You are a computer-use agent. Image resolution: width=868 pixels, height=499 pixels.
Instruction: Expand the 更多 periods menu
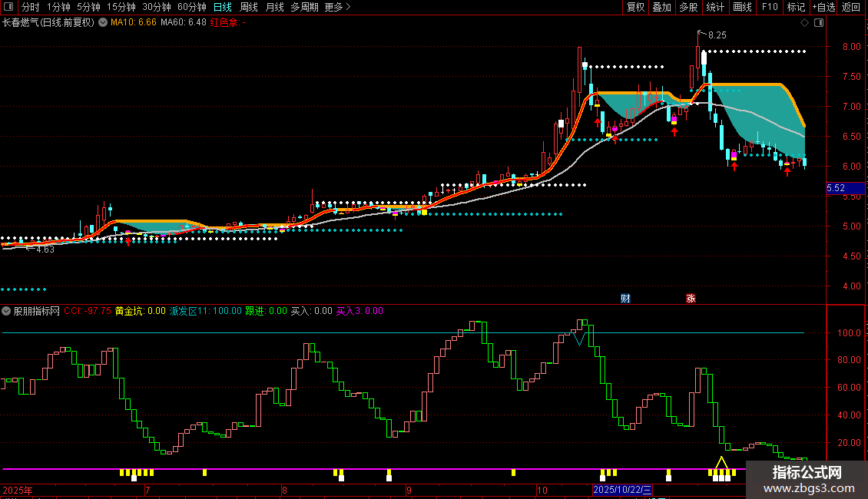pos(337,7)
